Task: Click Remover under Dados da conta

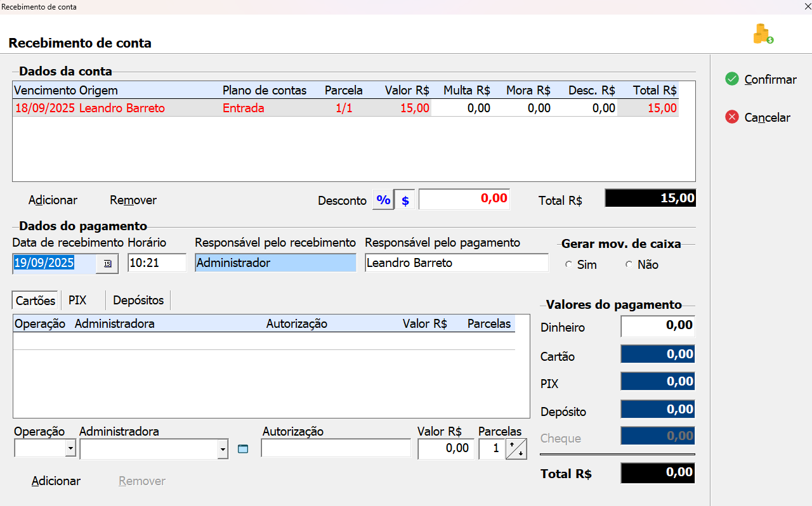Action: pyautogui.click(x=133, y=200)
